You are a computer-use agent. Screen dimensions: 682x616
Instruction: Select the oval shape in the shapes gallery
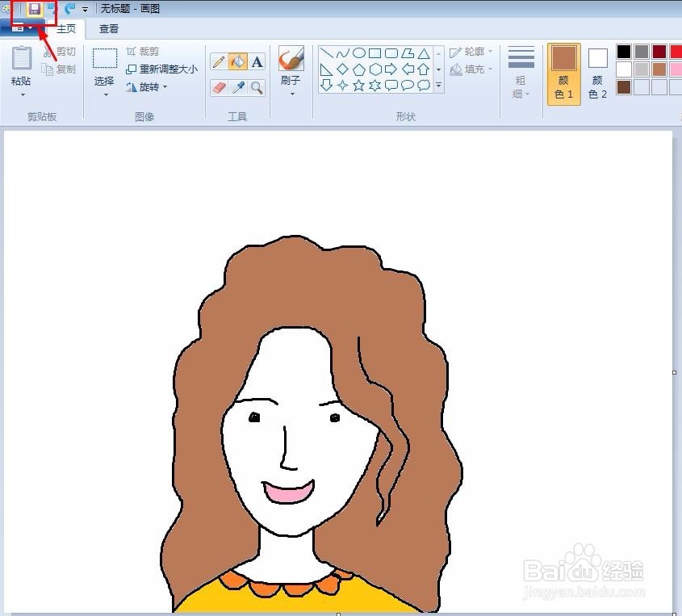(x=359, y=53)
